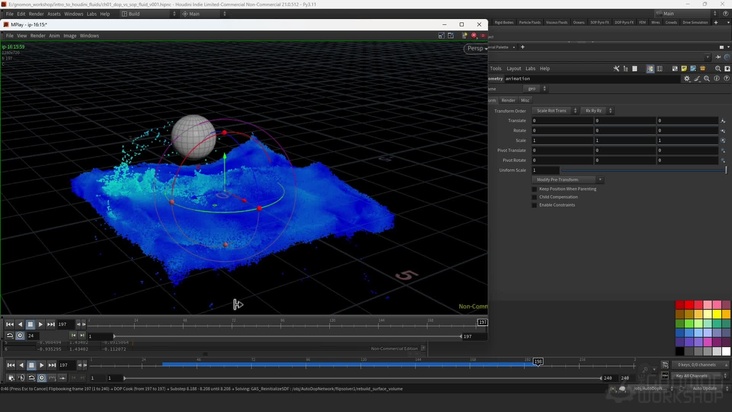Open MPlay Image menu

tap(70, 35)
